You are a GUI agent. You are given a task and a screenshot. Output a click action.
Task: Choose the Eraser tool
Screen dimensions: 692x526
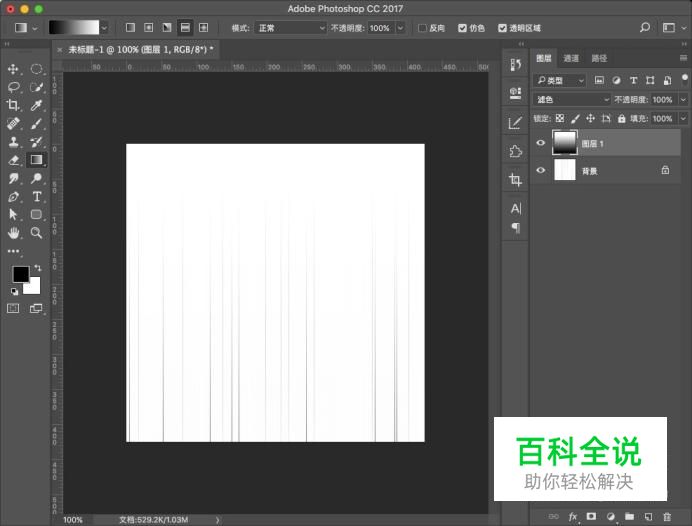pyautogui.click(x=13, y=159)
